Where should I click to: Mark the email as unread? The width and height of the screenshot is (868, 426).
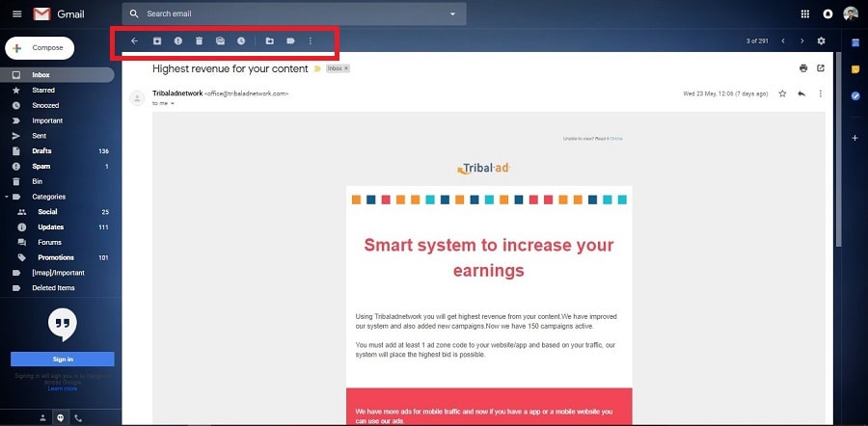point(220,40)
